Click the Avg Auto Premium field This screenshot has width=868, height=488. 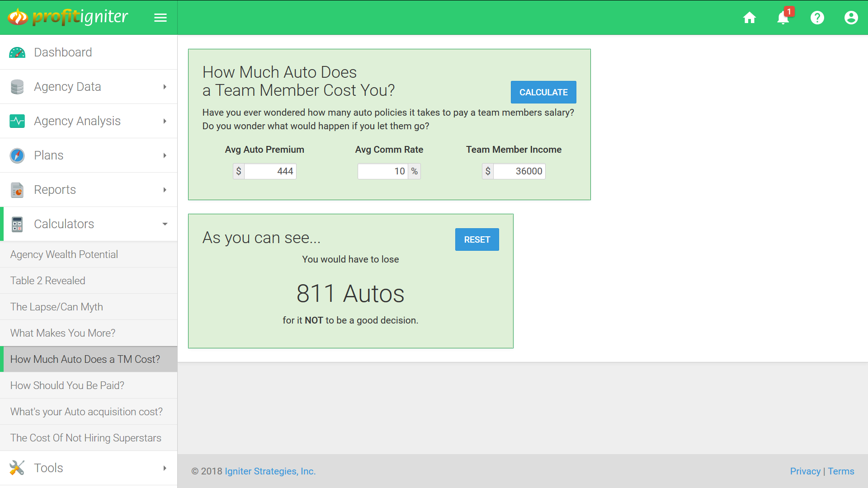[270, 171]
